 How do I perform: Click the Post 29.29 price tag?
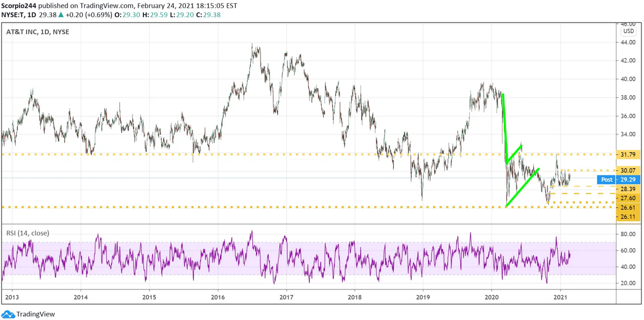(x=618, y=180)
